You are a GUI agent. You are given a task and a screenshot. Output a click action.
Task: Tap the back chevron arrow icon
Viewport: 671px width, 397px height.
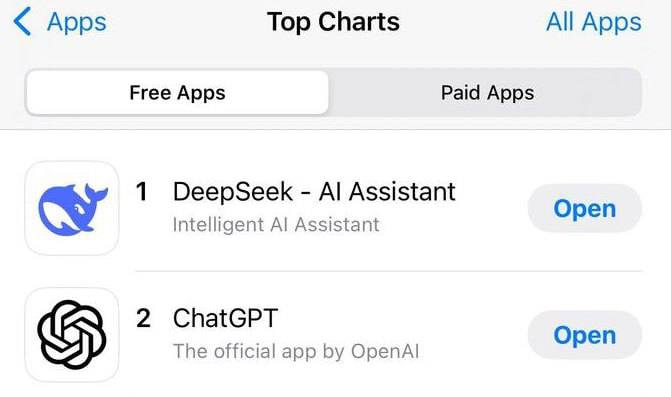pos(22,21)
